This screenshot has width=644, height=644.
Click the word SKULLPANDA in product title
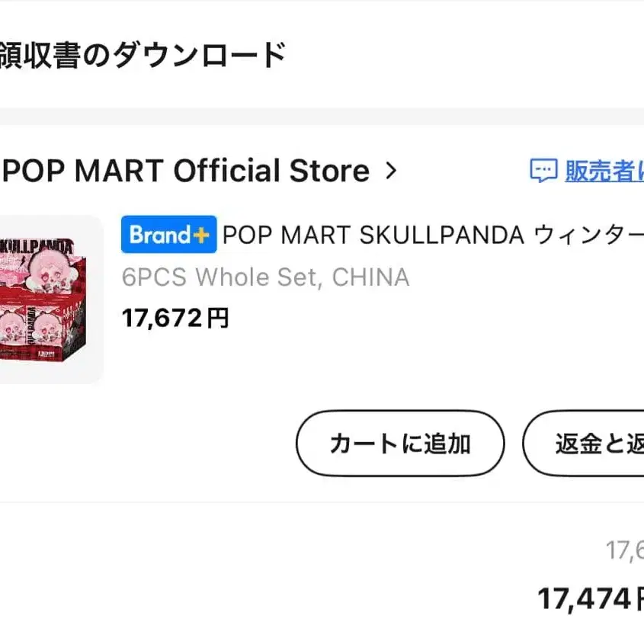coord(442,235)
